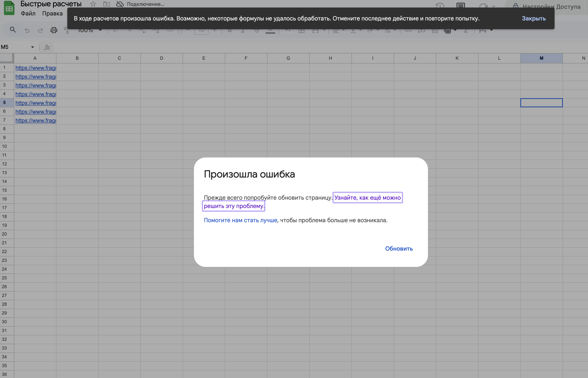
Task: Click the Google Sheets home logo
Action: (x=9, y=8)
